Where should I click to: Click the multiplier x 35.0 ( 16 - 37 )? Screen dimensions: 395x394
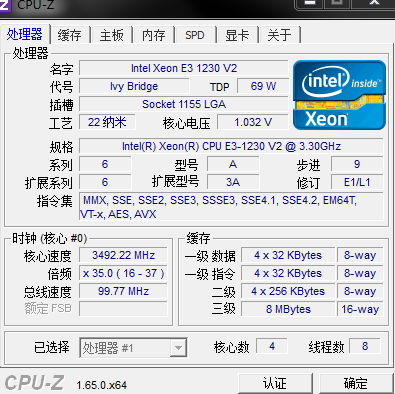pyautogui.click(x=123, y=273)
